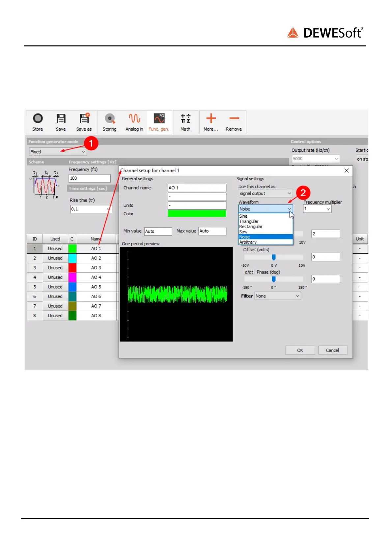Click the Unit column header
This screenshot has height=556, width=392.
360,239
